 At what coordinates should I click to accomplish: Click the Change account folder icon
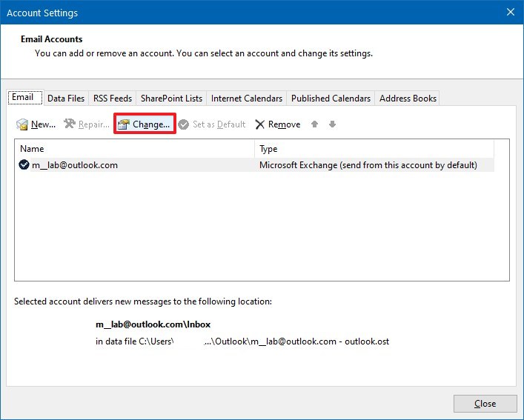(x=124, y=124)
